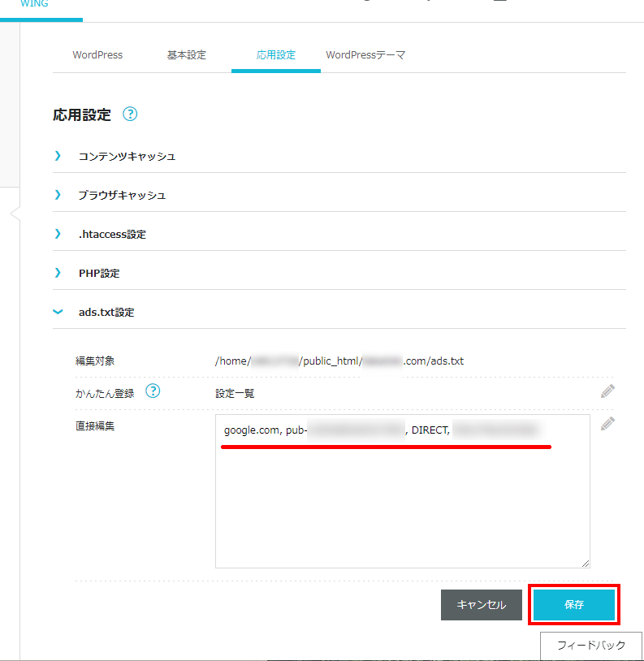This screenshot has height=661, width=644.
Task: Select the 応用設定 tab
Action: [x=276, y=55]
